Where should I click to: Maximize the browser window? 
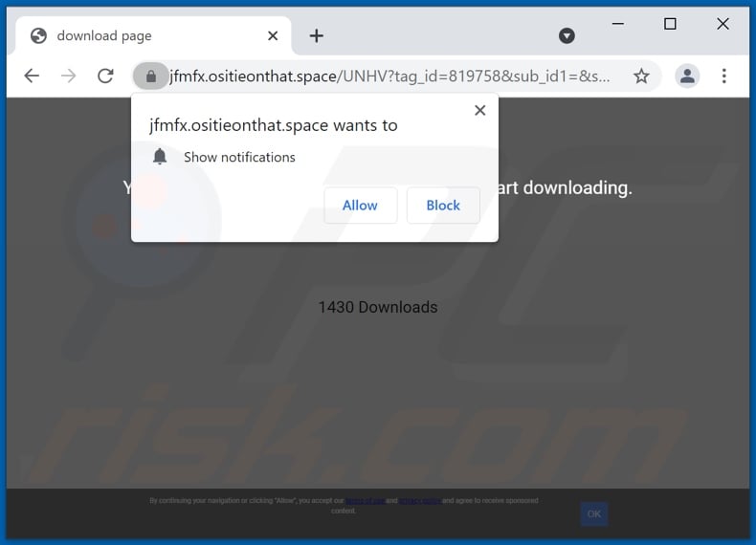coord(670,25)
